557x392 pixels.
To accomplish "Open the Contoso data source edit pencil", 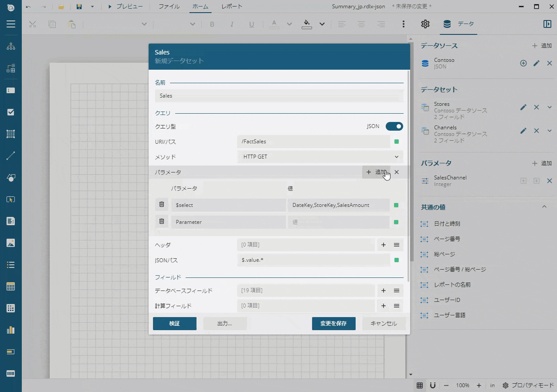I will point(536,63).
